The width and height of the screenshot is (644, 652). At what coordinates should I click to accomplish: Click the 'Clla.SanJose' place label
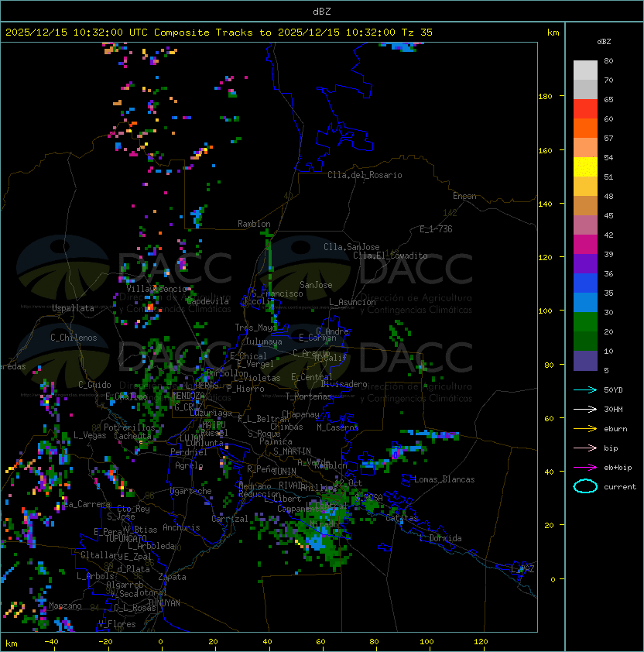pos(351,247)
